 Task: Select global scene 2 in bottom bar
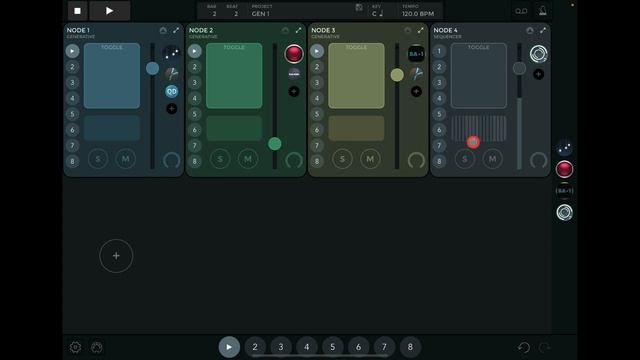click(255, 347)
